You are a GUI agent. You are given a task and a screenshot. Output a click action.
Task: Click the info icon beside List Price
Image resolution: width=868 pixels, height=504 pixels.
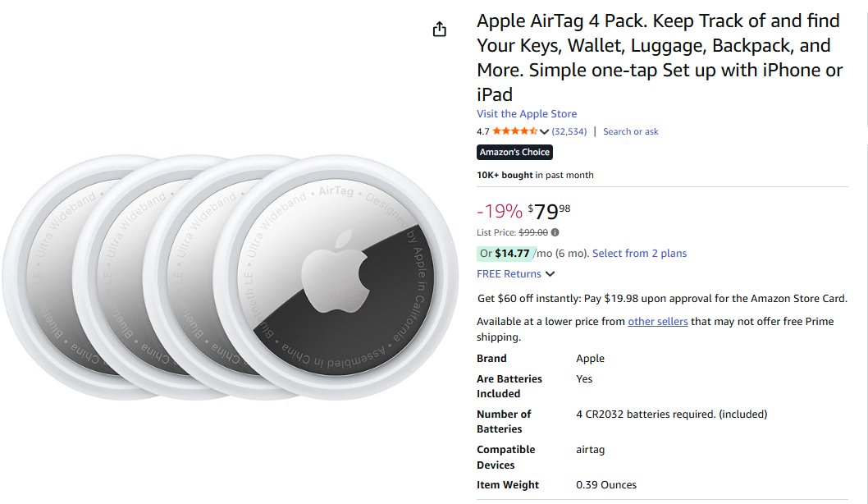click(x=555, y=232)
